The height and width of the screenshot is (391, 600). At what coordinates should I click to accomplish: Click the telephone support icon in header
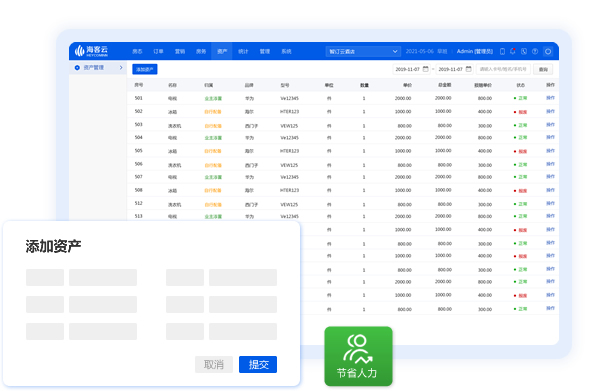click(524, 51)
